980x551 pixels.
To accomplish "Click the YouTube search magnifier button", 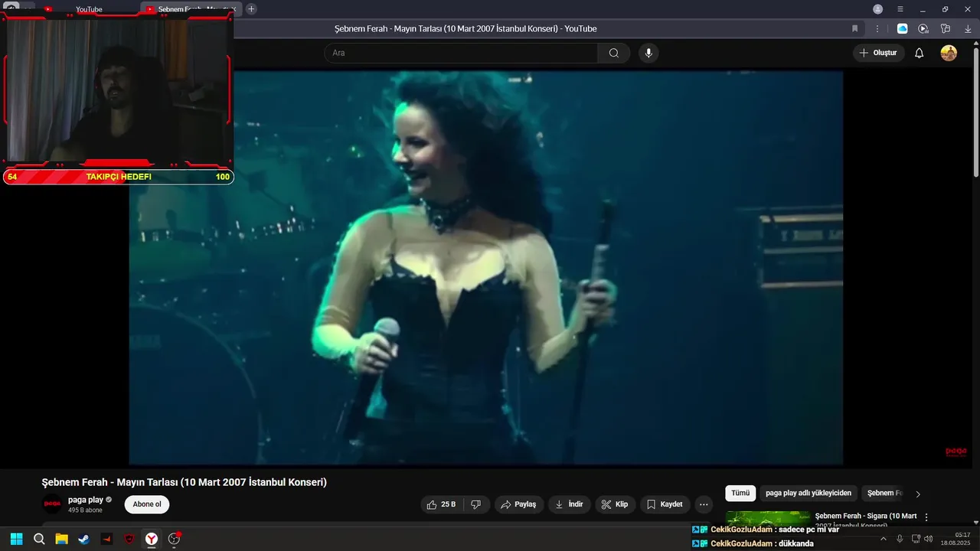I will pyautogui.click(x=614, y=53).
